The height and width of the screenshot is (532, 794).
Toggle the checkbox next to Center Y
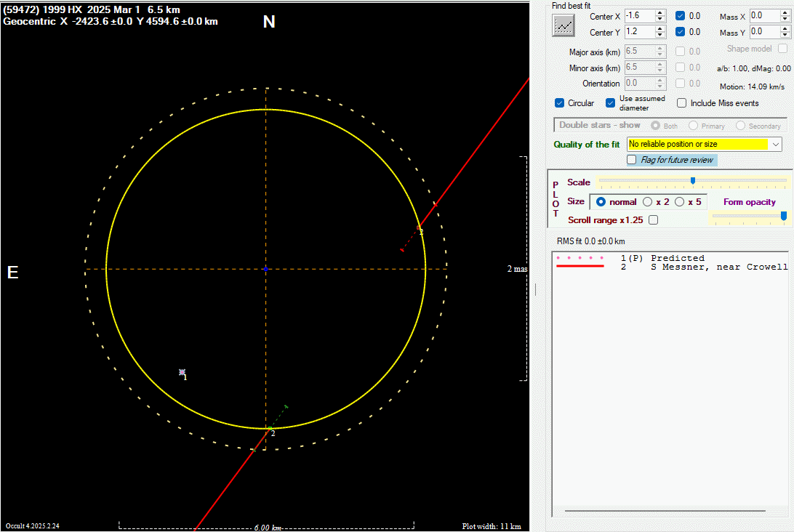click(680, 32)
